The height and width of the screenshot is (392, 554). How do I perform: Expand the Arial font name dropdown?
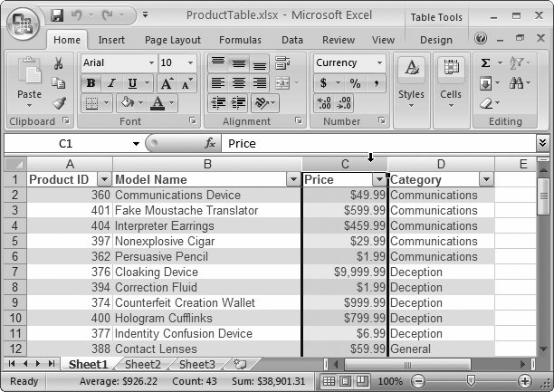pos(149,63)
